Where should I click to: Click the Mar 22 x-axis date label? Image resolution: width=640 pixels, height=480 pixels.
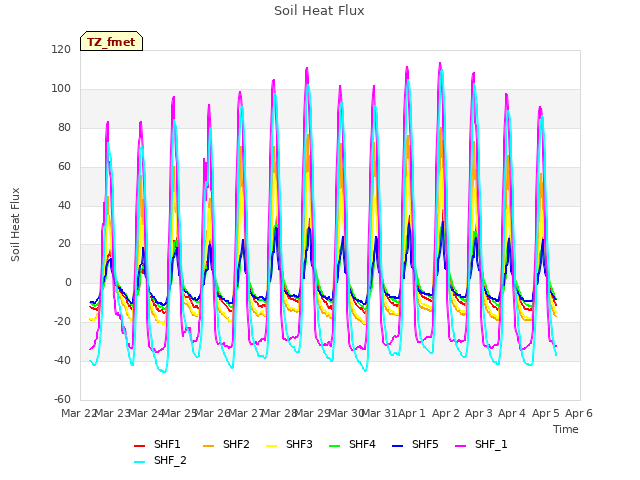(x=78, y=413)
